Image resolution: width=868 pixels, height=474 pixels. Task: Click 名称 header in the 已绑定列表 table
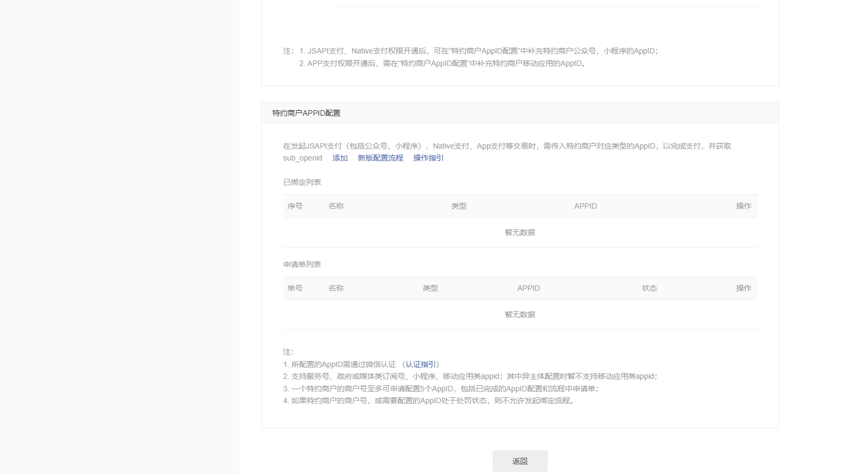[336, 206]
